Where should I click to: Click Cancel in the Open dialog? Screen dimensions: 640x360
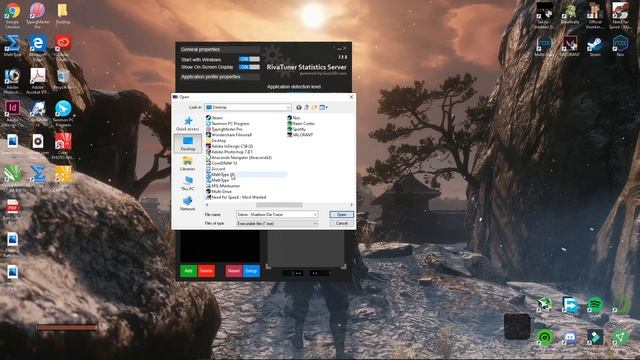342,223
